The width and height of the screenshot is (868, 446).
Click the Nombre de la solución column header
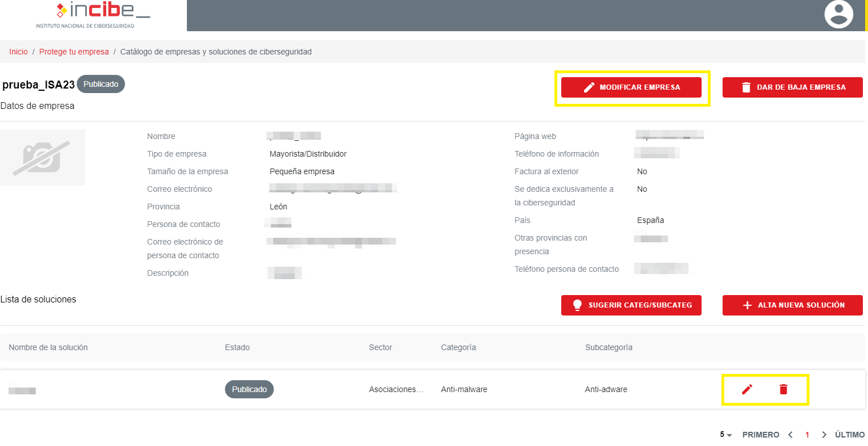(x=48, y=347)
